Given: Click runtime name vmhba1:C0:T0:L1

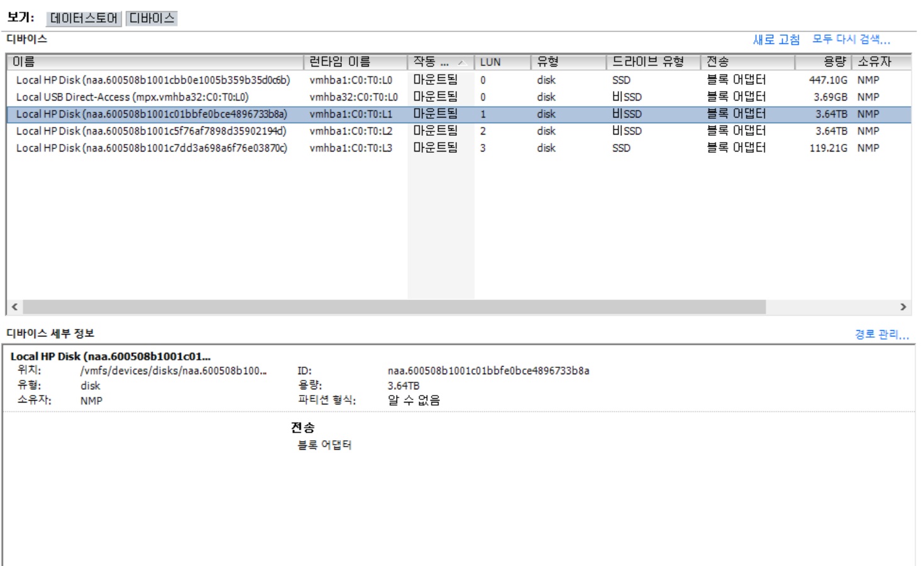Looking at the screenshot, I should [x=351, y=114].
